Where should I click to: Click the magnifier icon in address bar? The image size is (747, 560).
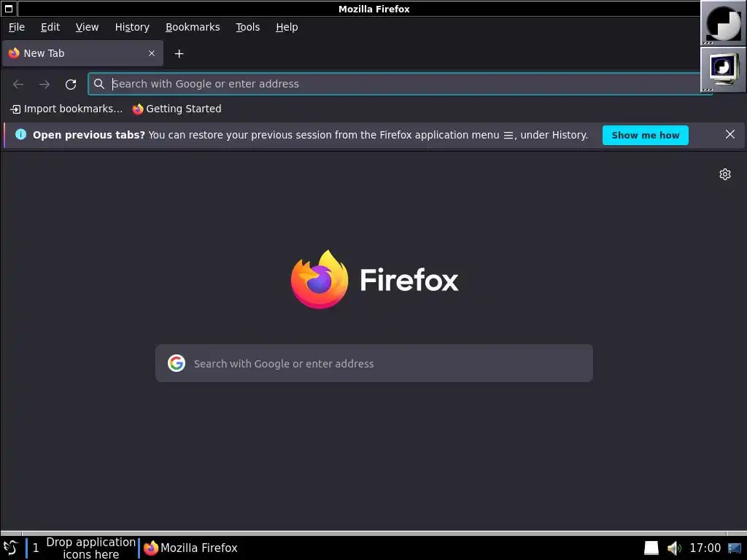pos(99,84)
